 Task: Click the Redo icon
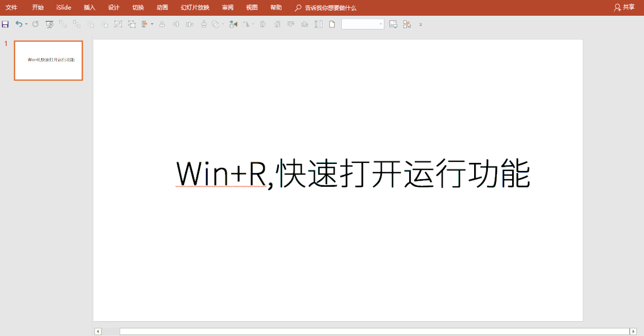(35, 24)
